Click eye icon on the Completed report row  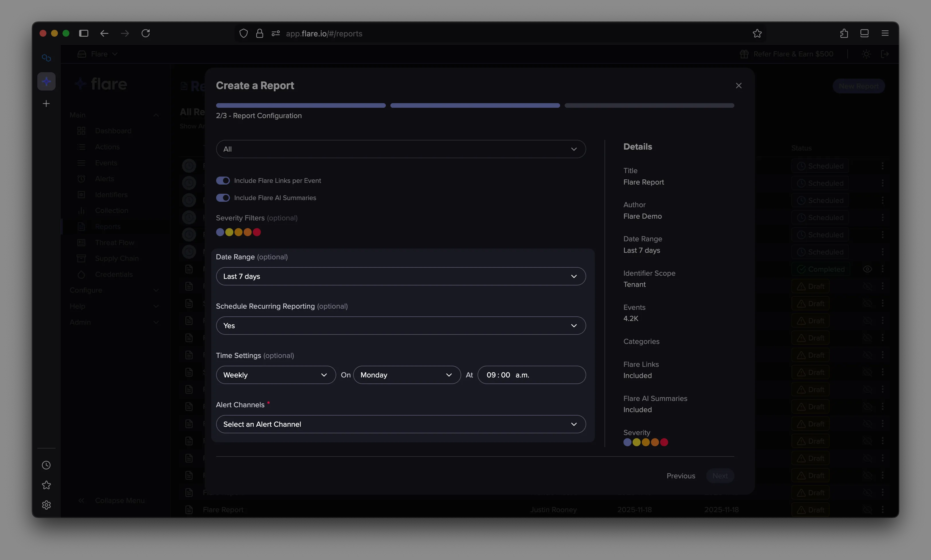pyautogui.click(x=867, y=269)
